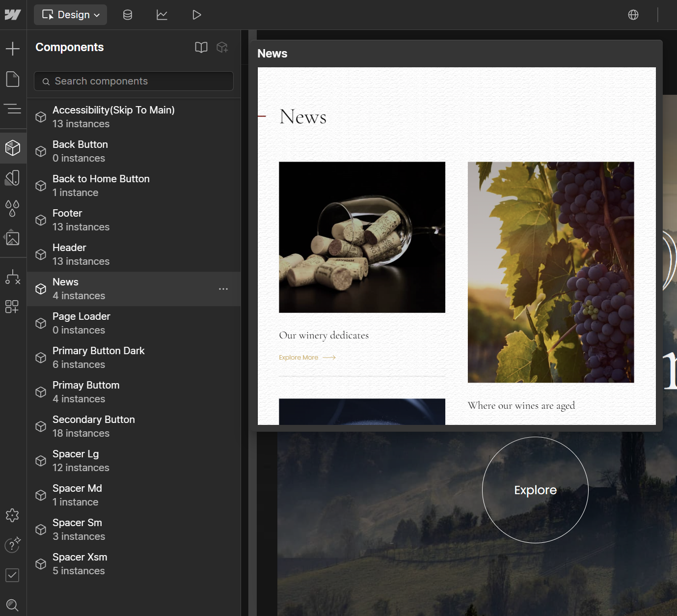Image resolution: width=677 pixels, height=616 pixels.
Task: Select the Secondary Button component
Action: (x=134, y=426)
